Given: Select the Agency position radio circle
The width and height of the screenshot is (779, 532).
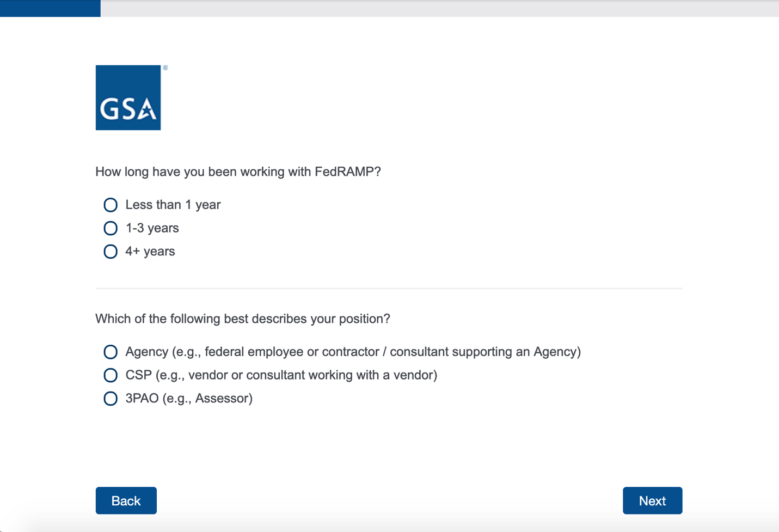Looking at the screenshot, I should pyautogui.click(x=111, y=352).
